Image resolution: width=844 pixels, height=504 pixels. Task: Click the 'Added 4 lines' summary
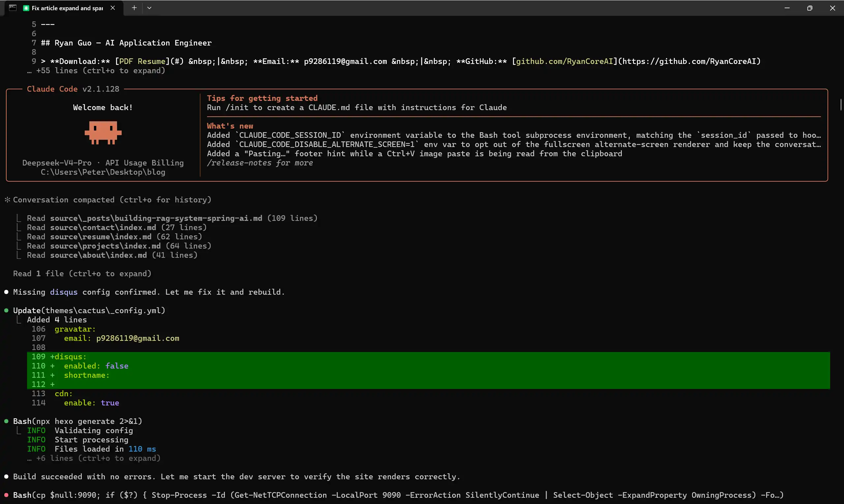pos(57,320)
